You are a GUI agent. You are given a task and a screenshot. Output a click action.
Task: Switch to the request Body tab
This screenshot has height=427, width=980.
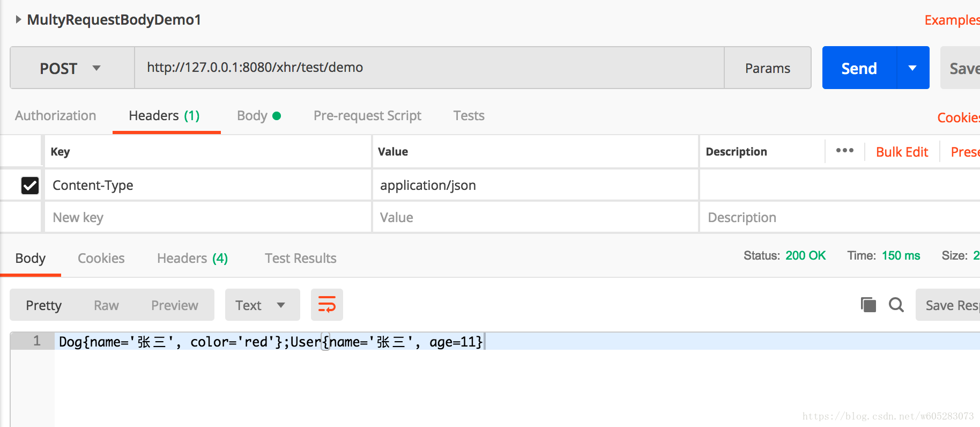click(259, 116)
